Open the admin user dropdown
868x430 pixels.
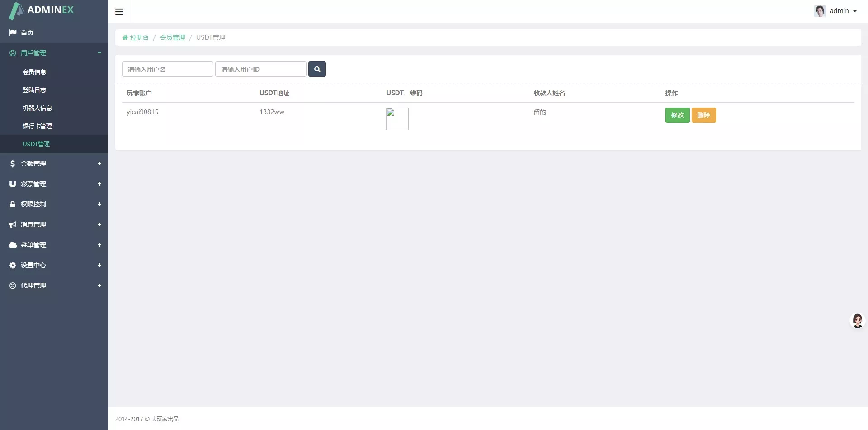click(843, 11)
